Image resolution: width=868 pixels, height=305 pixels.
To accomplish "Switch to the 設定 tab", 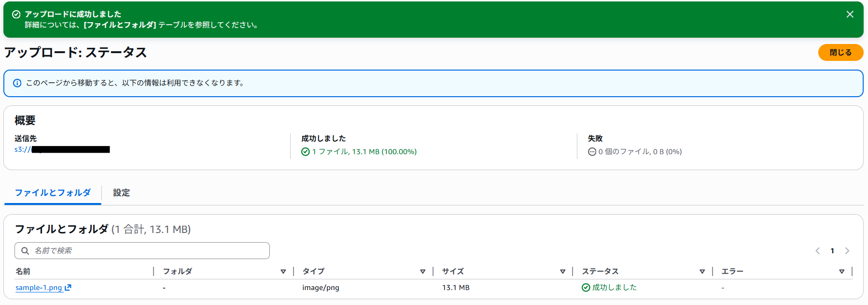I will pos(121,193).
